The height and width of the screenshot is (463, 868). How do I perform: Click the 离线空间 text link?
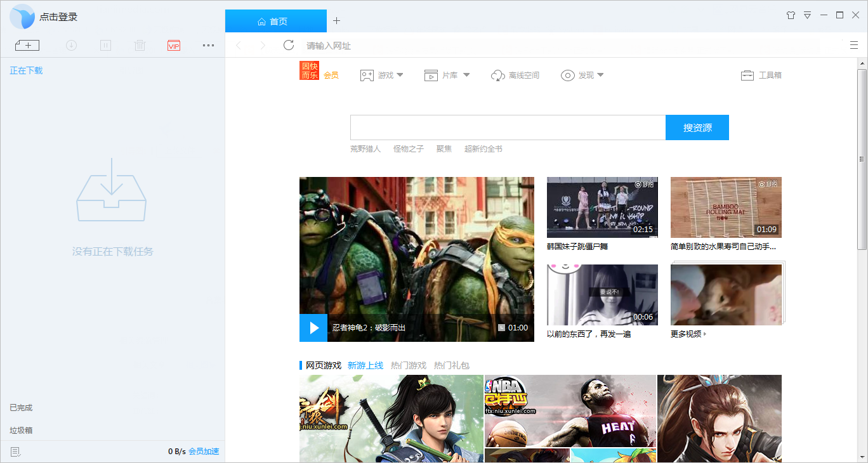tap(524, 75)
